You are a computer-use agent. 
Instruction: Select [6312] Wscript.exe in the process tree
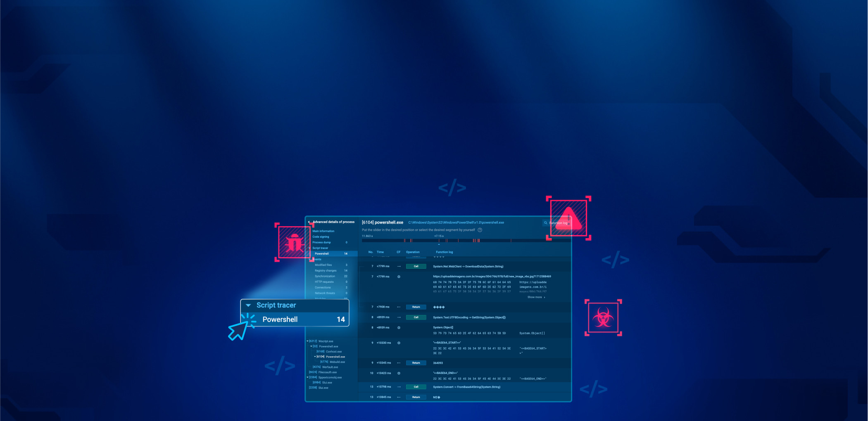(321, 341)
